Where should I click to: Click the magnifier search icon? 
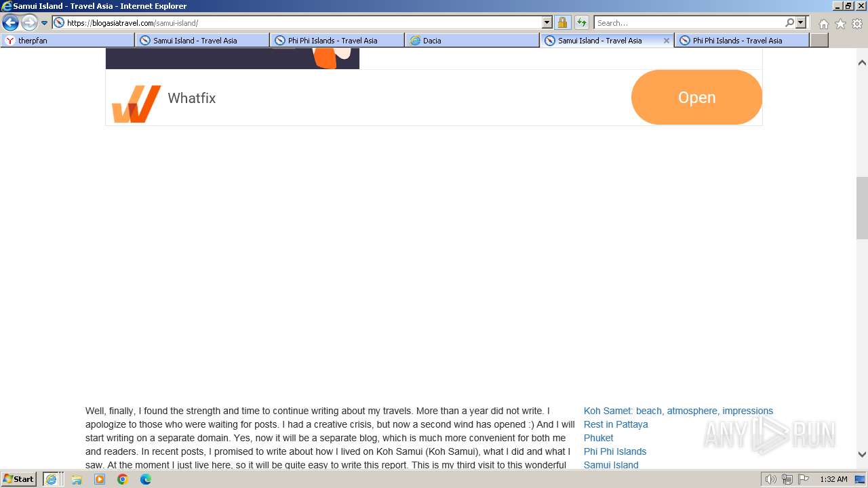[x=789, y=22]
